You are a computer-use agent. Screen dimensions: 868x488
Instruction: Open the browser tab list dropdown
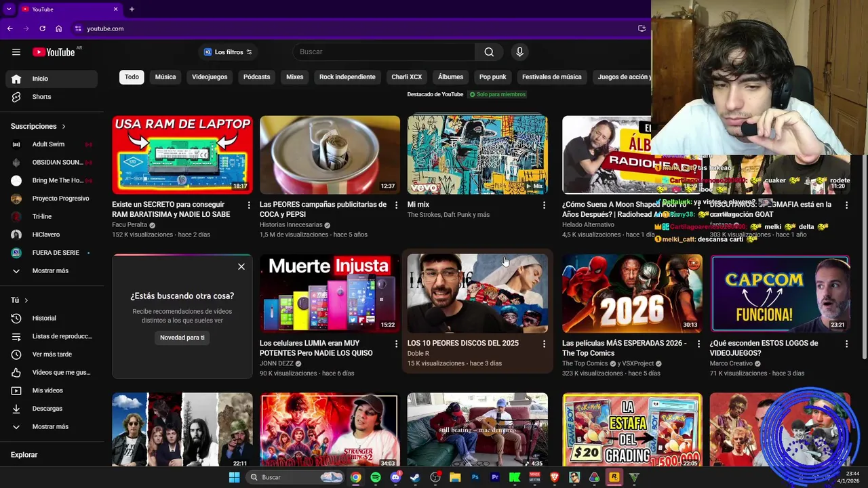(x=9, y=9)
